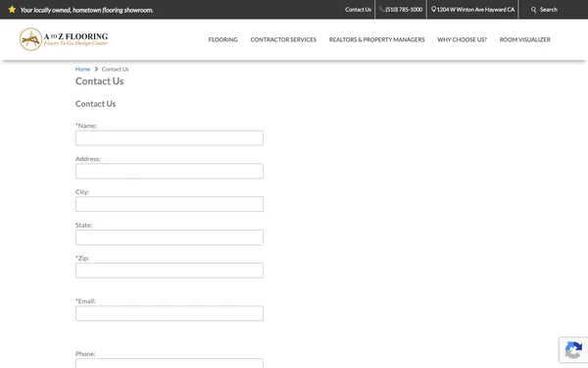This screenshot has width=588, height=368.
Task: Go to Home via breadcrumb link
Action: [82, 69]
